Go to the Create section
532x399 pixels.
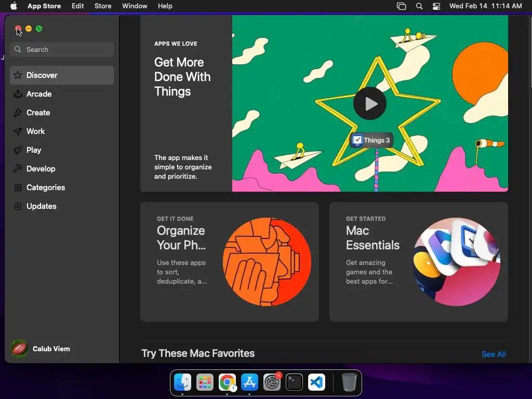coord(62,112)
